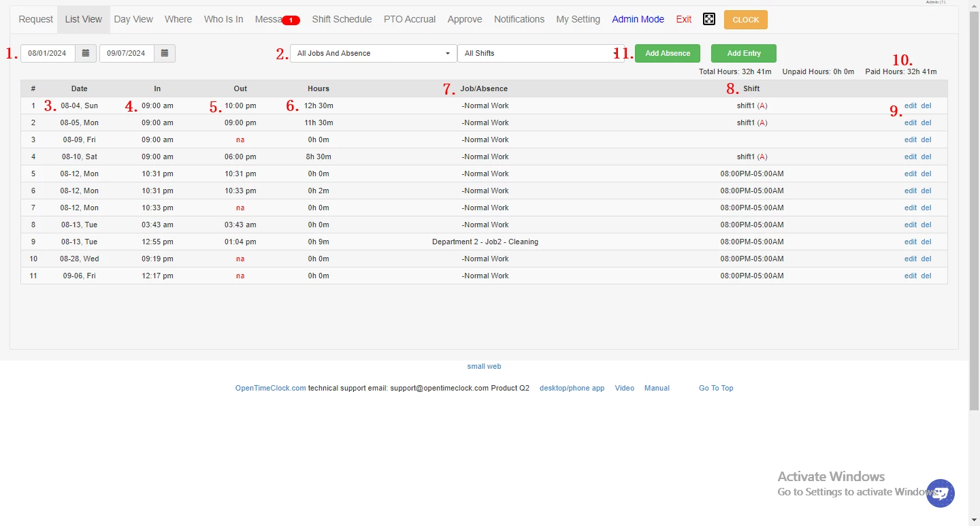
Task: Open the chat support bubble icon
Action: 940,493
